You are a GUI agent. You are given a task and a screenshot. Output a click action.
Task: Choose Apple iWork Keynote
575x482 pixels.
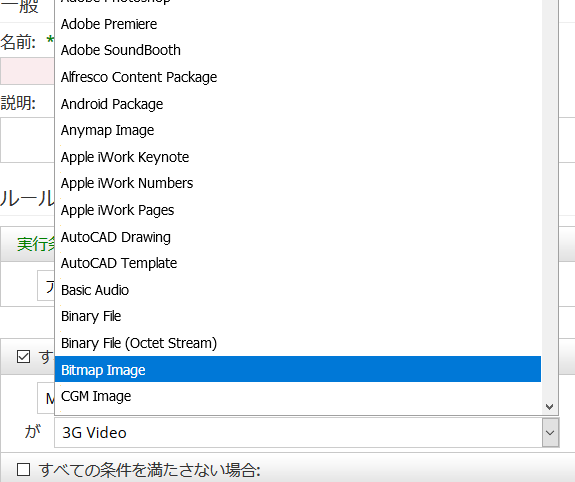tap(298, 157)
